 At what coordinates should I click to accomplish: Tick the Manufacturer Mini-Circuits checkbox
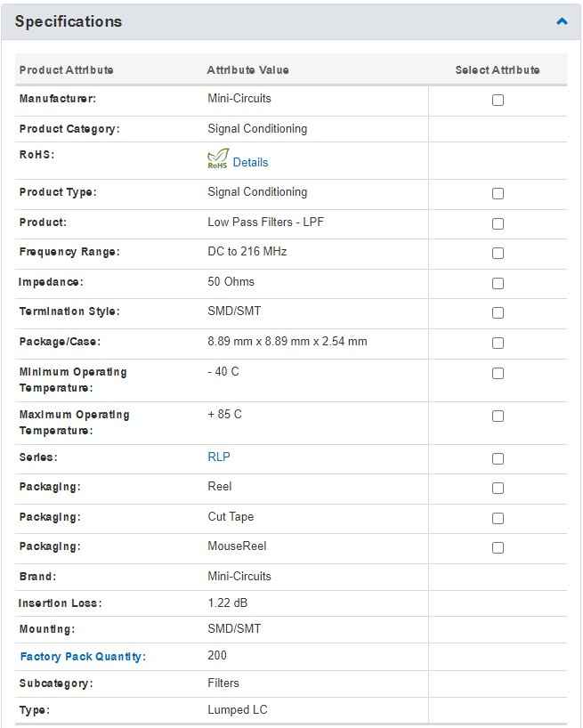pyautogui.click(x=498, y=101)
